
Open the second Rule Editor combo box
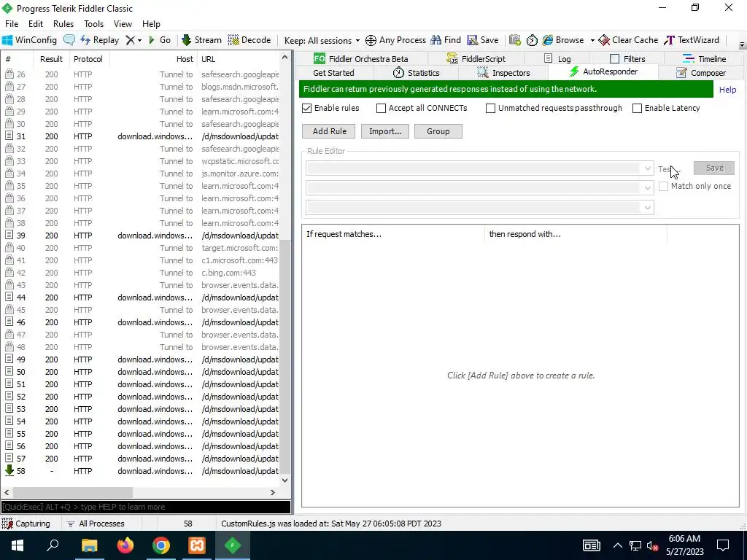pos(480,187)
